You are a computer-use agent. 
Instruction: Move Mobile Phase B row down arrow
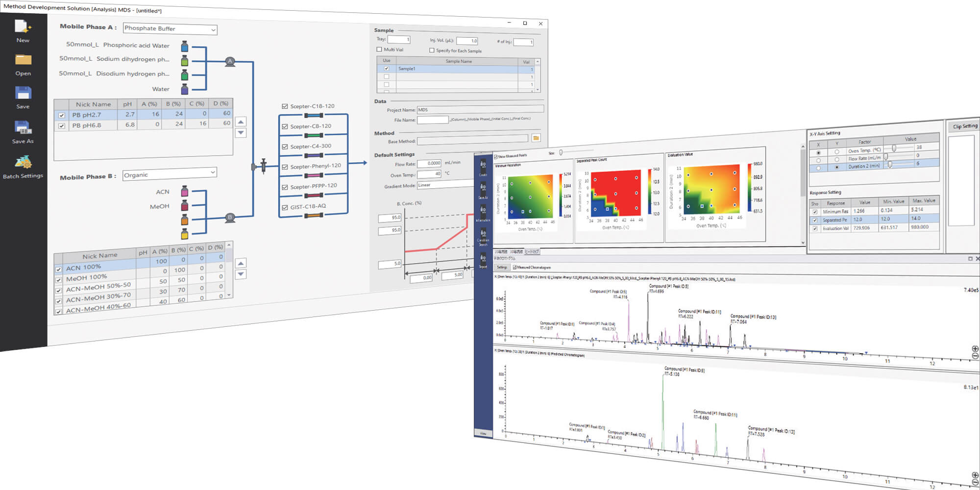(241, 274)
